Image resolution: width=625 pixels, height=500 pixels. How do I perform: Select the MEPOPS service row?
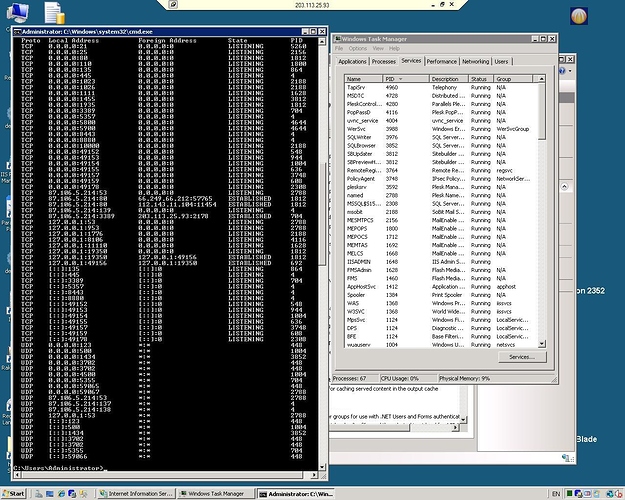[x=441, y=228]
